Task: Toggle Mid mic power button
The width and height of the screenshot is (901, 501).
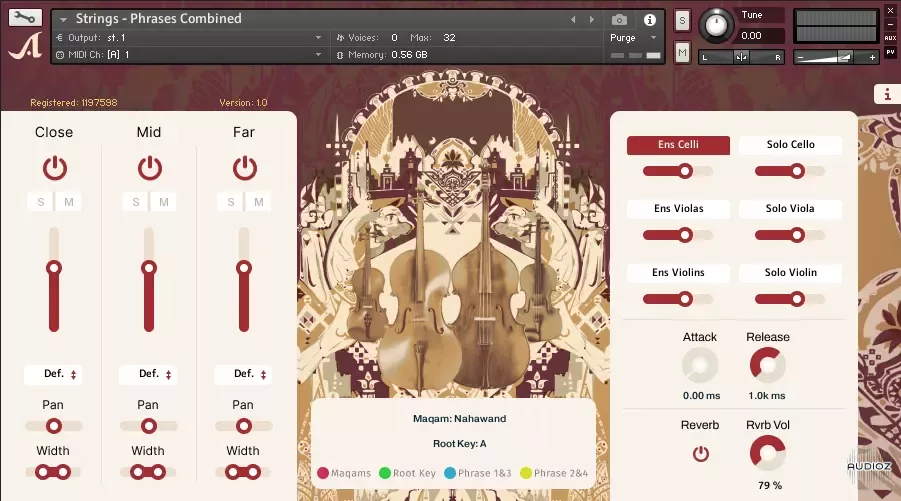Action: [x=149, y=167]
